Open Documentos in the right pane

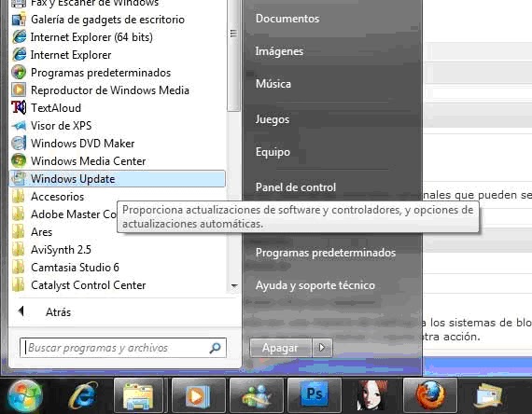pos(287,19)
